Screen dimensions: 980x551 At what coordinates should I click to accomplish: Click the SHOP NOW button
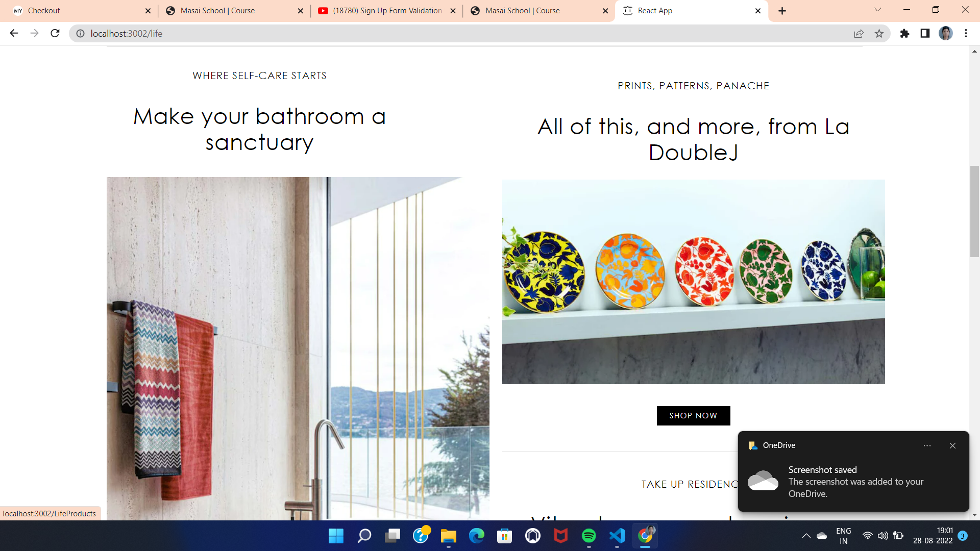pos(693,415)
